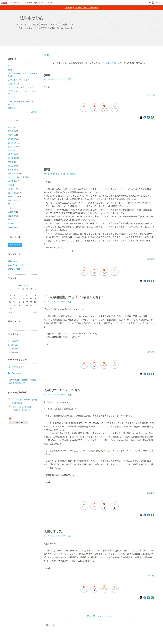This screenshot has height=644, width=163.
Task: Go to 次月 in the calendar
Action: click(35, 312)
